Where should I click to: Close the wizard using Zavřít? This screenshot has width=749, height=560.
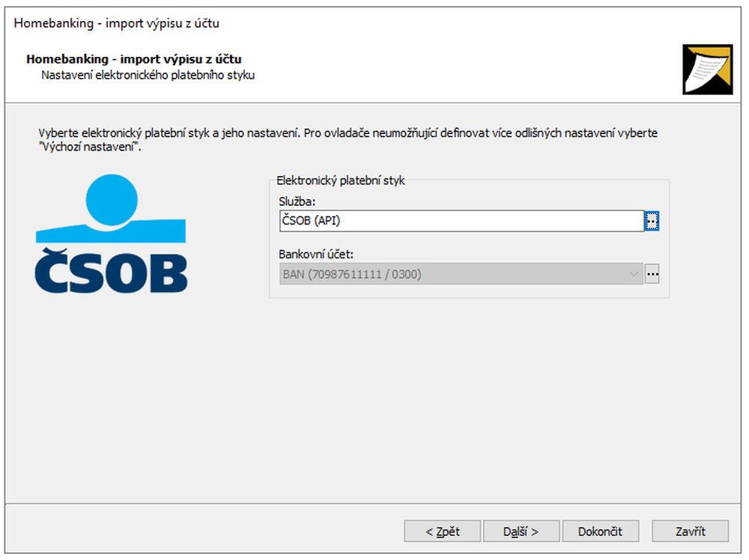point(690,532)
